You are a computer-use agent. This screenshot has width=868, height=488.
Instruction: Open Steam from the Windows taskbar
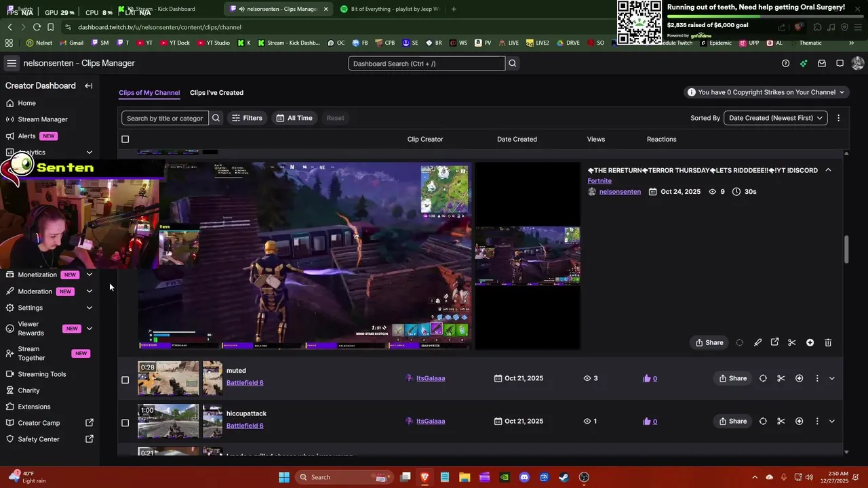coord(564,477)
